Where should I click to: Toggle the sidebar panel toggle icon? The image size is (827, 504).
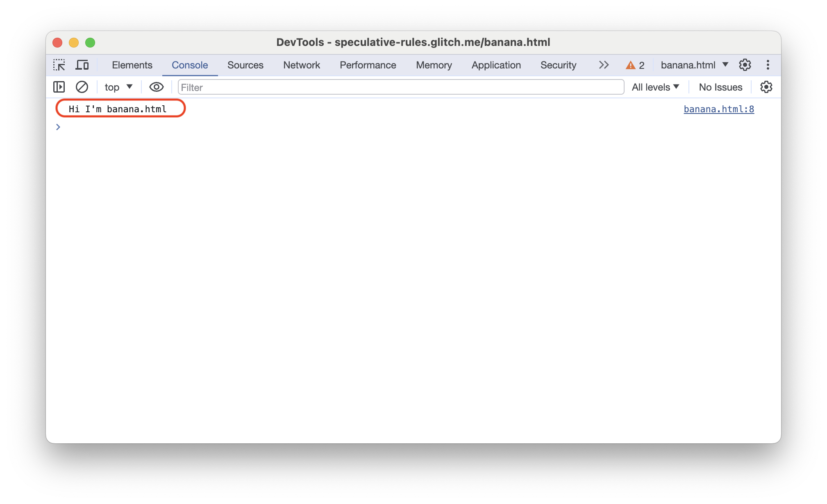[x=58, y=87]
